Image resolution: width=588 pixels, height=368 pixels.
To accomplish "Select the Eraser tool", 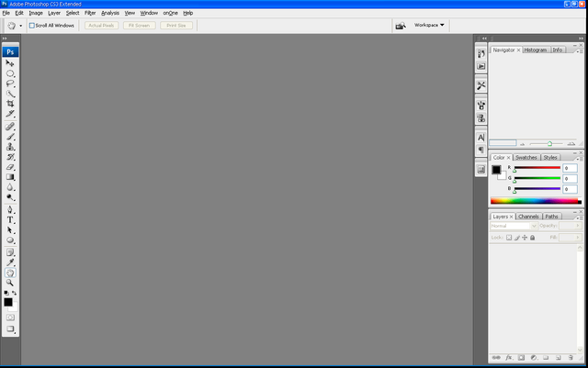I will click(x=10, y=167).
